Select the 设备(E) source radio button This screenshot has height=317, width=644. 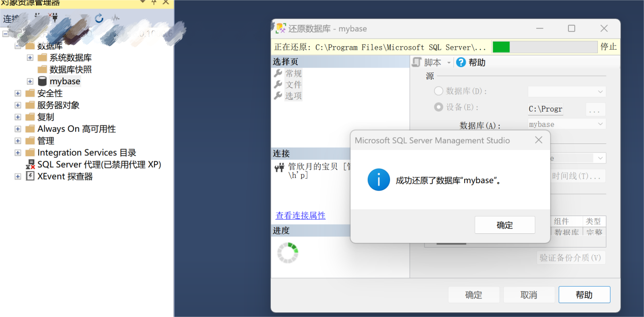(x=438, y=108)
